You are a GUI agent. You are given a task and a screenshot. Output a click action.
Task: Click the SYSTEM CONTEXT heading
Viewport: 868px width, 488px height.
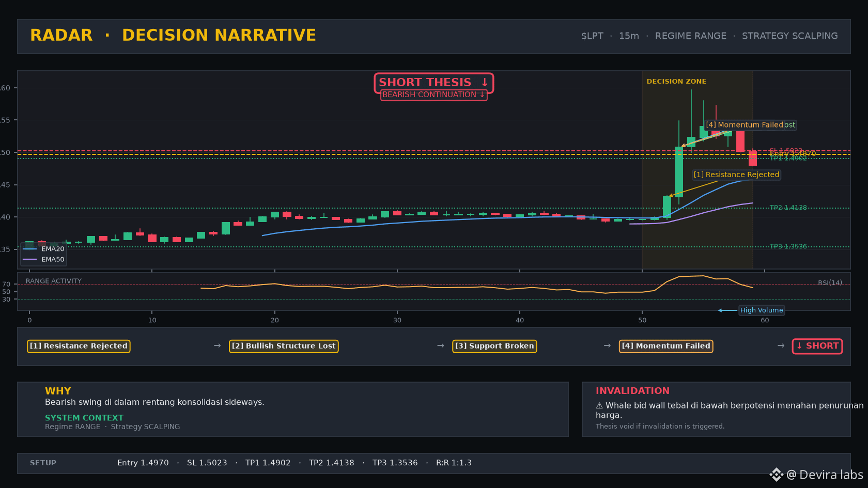[84, 418]
